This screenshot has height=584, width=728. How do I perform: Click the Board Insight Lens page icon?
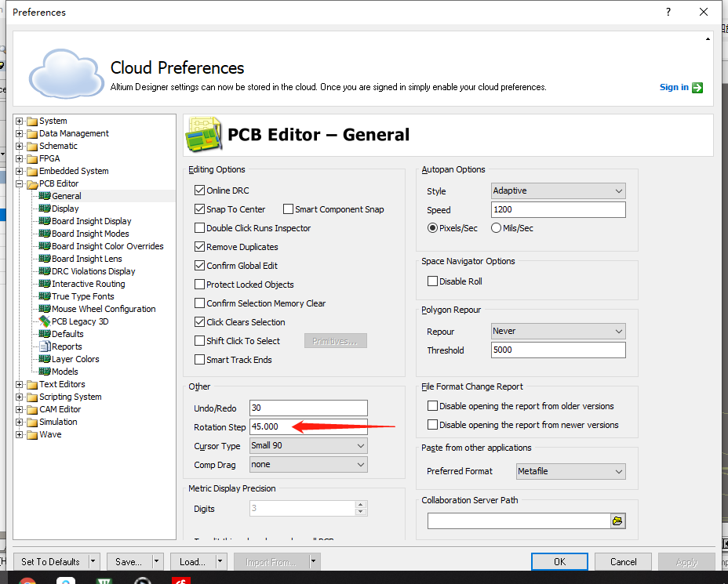pos(45,259)
